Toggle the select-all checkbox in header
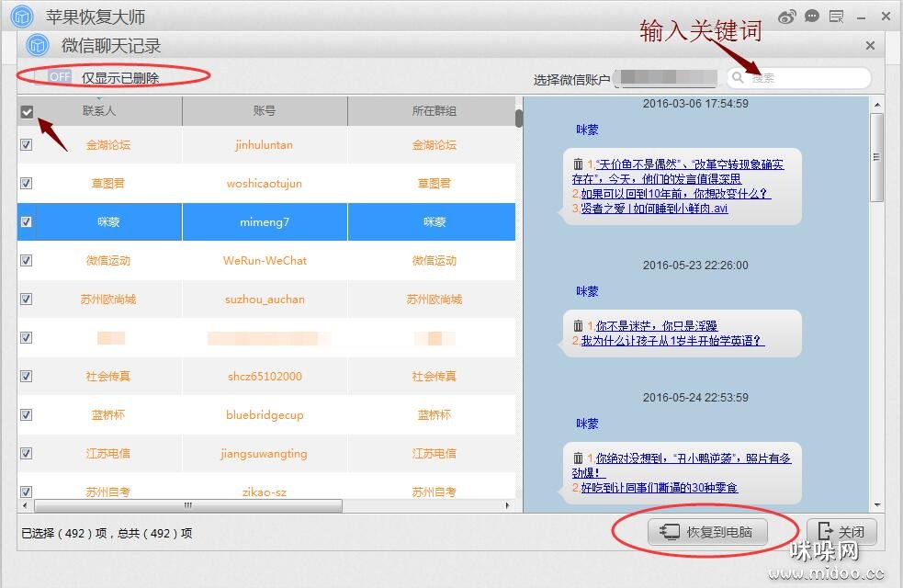The image size is (903, 588). click(x=27, y=112)
